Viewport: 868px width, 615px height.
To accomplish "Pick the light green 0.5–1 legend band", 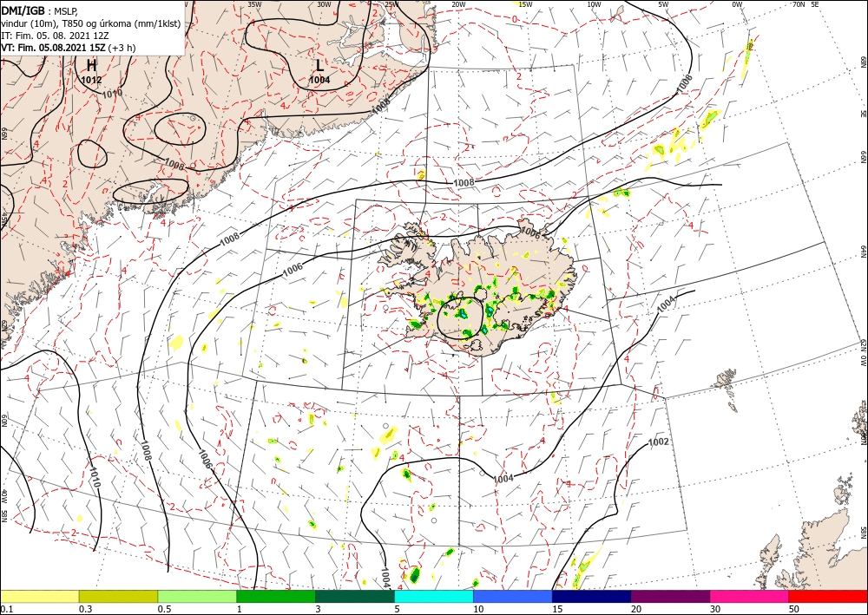I will coord(197,596).
